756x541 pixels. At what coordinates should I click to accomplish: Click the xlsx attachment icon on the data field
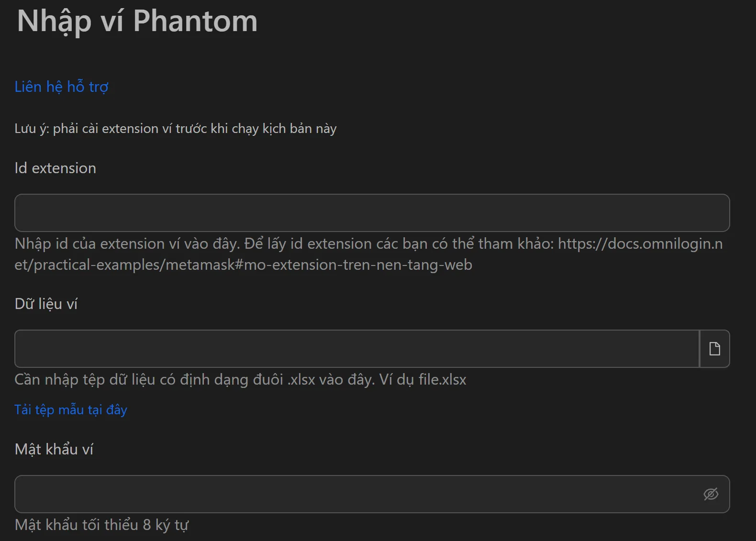714,349
